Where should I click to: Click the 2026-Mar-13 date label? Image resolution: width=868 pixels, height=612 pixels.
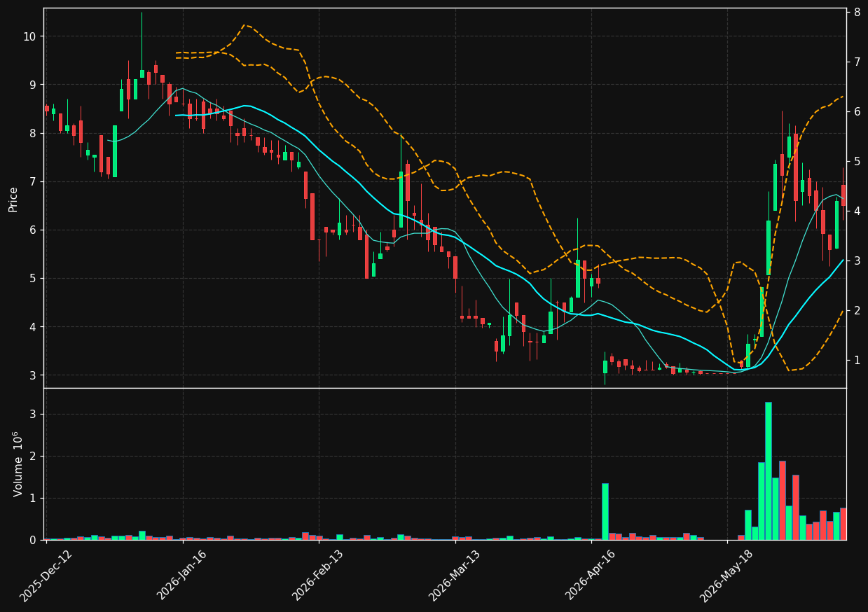[455, 576]
